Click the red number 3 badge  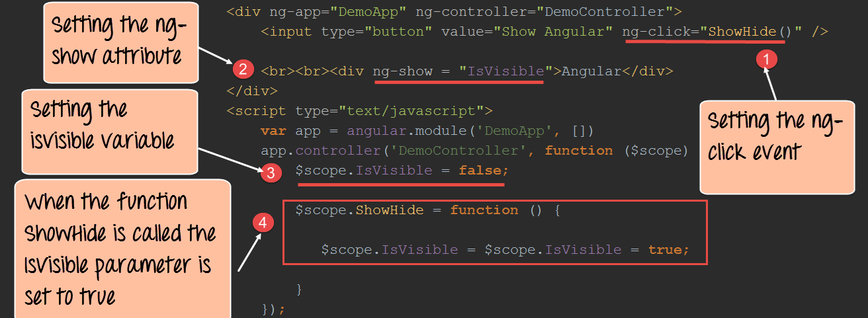tap(270, 174)
